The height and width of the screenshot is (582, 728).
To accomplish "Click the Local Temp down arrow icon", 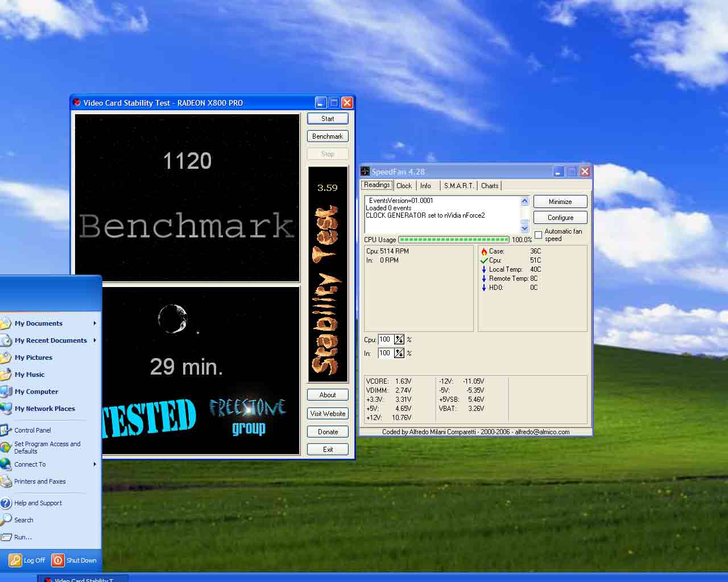I will tap(484, 269).
